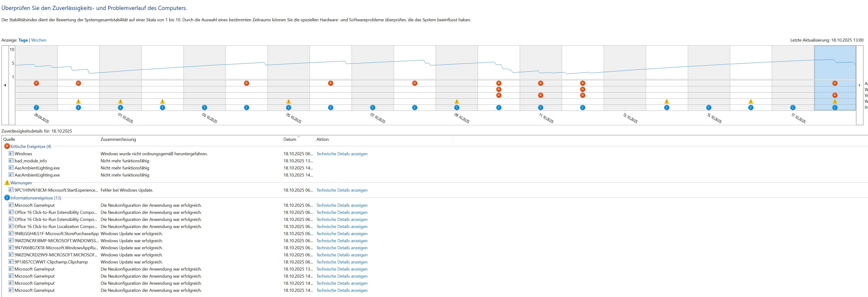
Task: Collapse the Informationsereignisse (13) group
Action: pos(36,198)
